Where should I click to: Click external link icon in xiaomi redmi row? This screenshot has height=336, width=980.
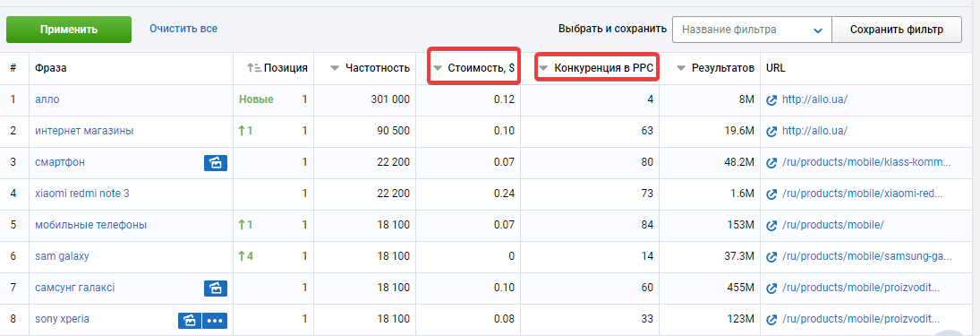point(771,194)
